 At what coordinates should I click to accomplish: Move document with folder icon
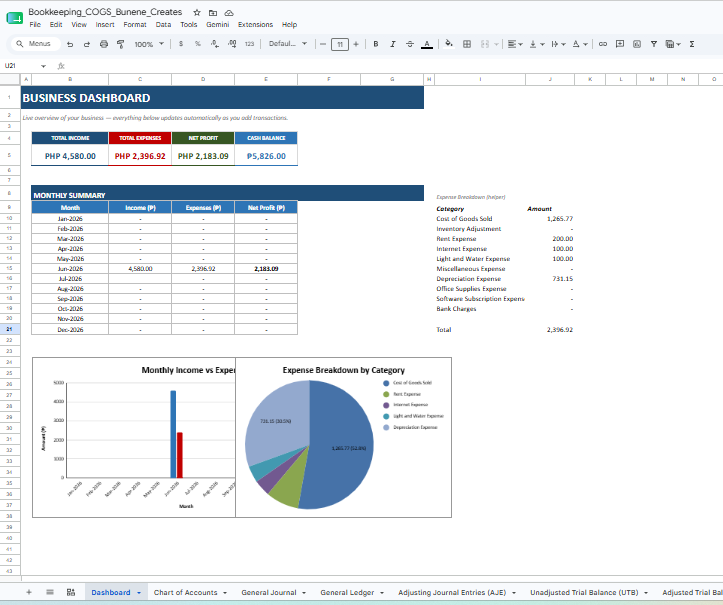(213, 12)
